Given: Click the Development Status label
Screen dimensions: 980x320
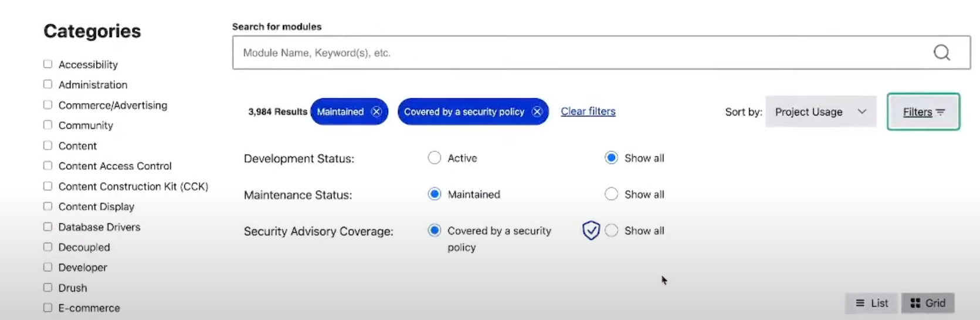Looking at the screenshot, I should click(x=299, y=159).
